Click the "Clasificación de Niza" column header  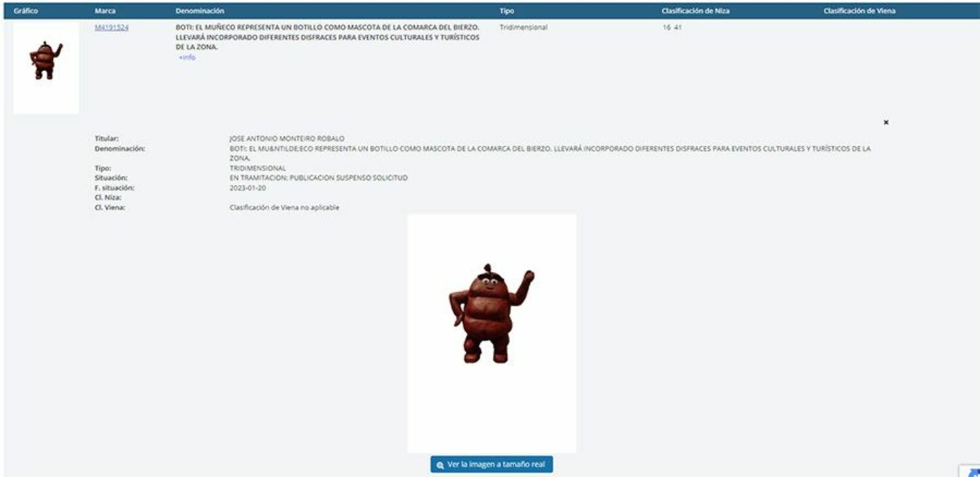tap(695, 11)
